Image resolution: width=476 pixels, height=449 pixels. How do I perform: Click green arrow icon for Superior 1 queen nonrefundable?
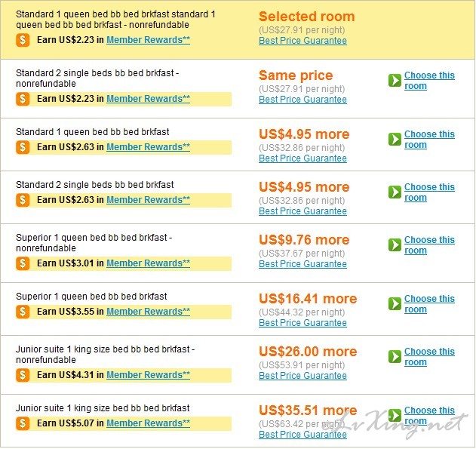pos(395,245)
